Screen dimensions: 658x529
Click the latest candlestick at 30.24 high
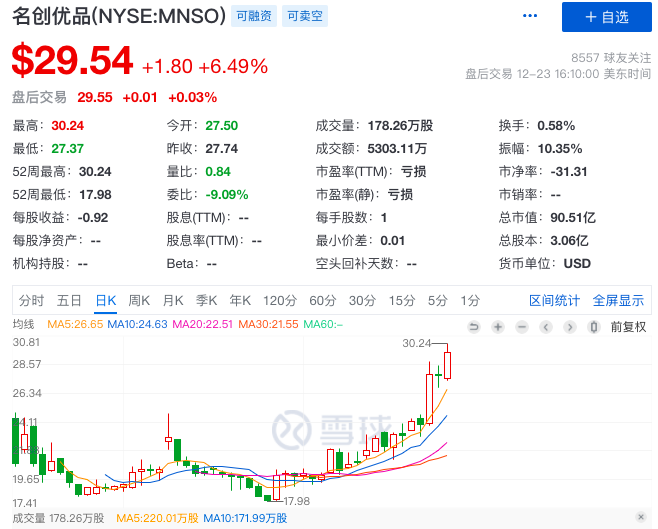pyautogui.click(x=447, y=362)
